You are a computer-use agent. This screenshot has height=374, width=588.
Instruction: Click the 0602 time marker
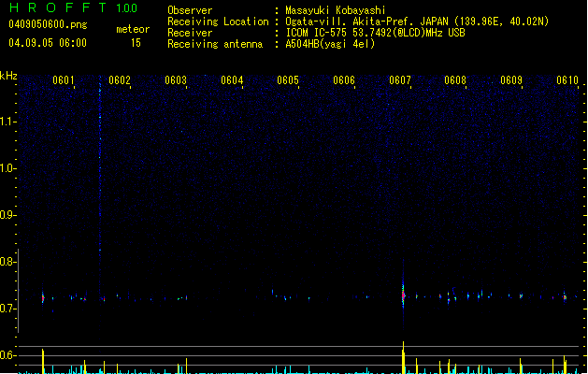(x=120, y=80)
